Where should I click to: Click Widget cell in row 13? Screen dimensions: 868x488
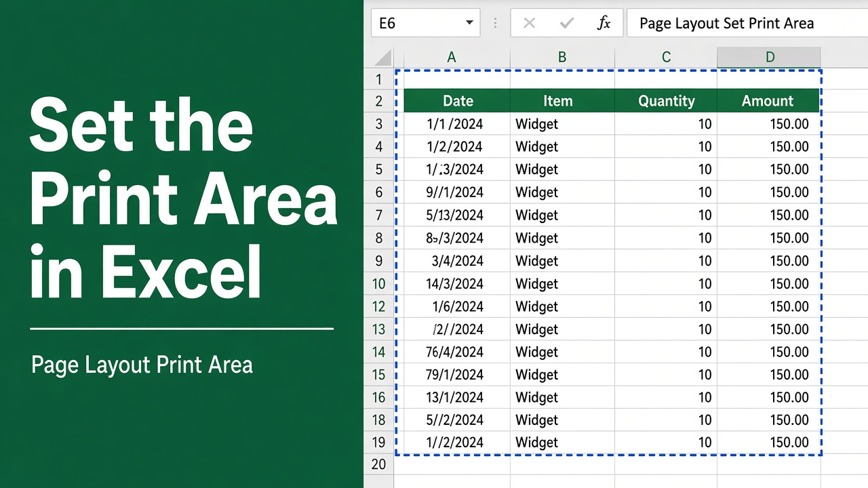[562, 329]
